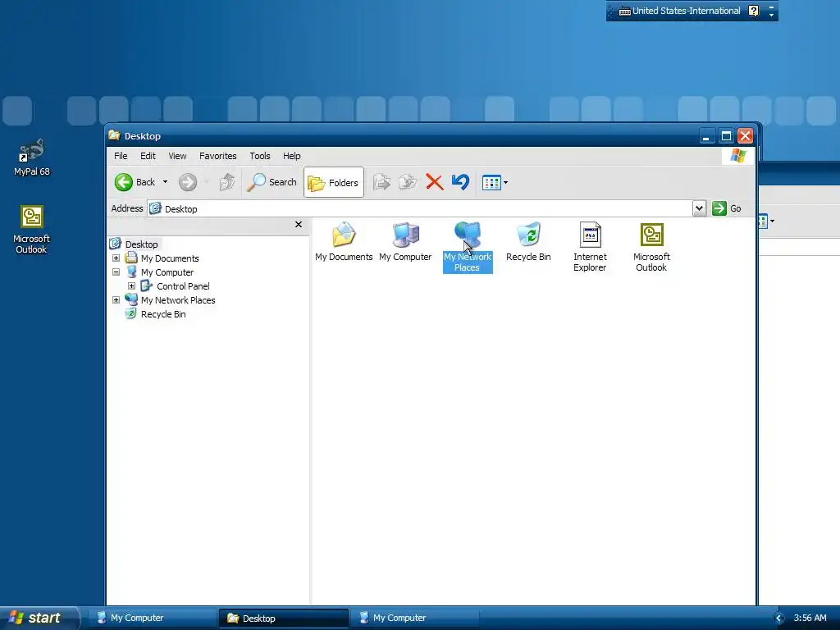This screenshot has width=840, height=630.
Task: Select Control Panel in folder tree
Action: [183, 286]
